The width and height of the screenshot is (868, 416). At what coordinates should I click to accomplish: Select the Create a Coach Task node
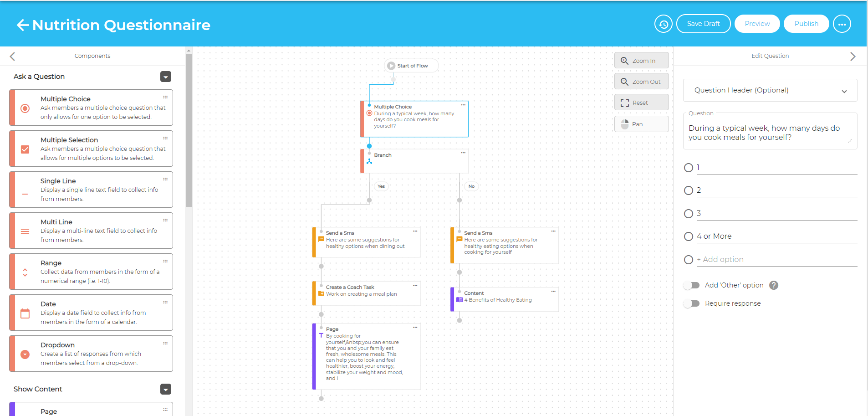pyautogui.click(x=366, y=293)
